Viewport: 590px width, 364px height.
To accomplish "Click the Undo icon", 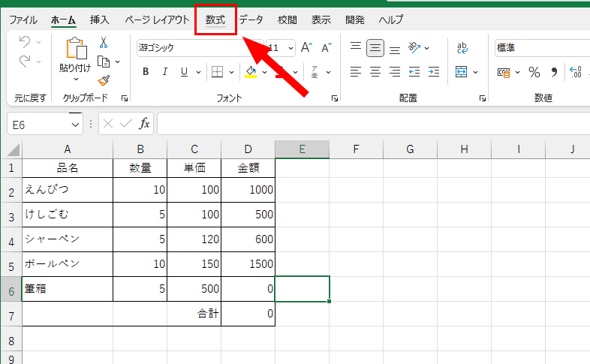I will pos(25,41).
